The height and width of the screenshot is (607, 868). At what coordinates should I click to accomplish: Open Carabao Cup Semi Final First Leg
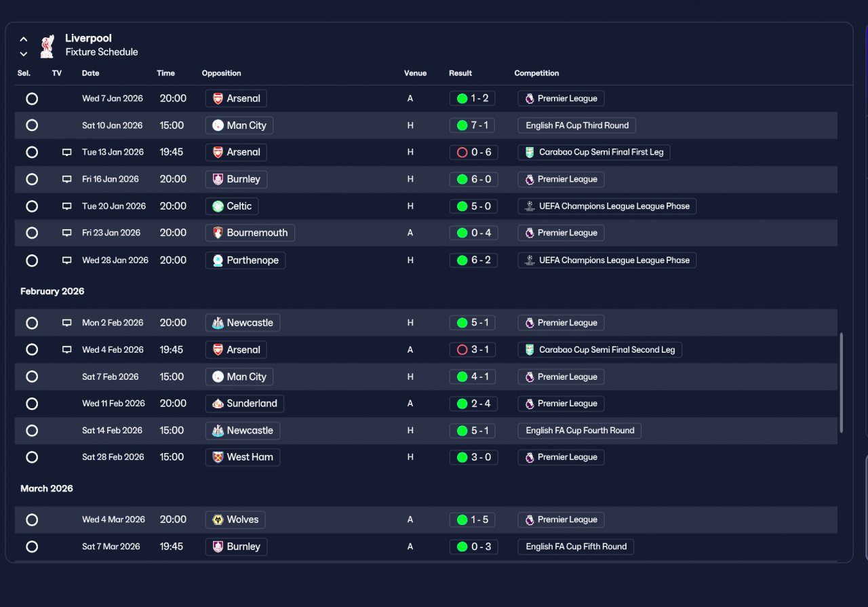click(594, 153)
